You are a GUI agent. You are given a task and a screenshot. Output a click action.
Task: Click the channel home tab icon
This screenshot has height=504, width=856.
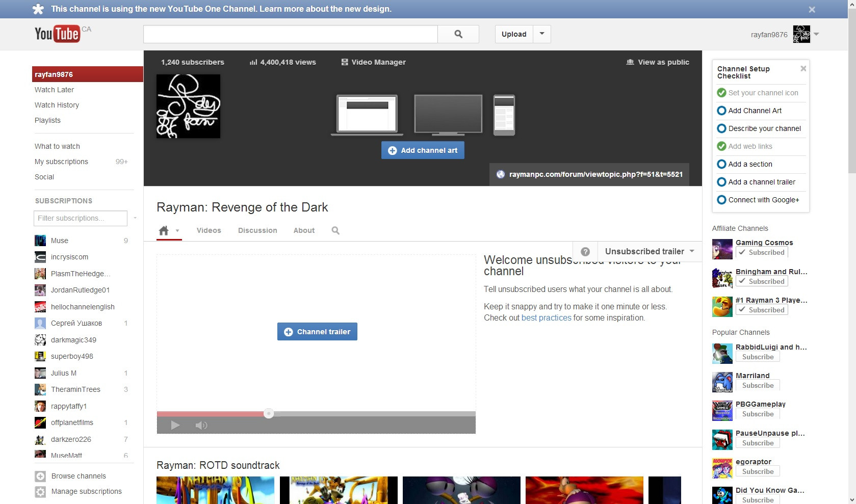(164, 230)
